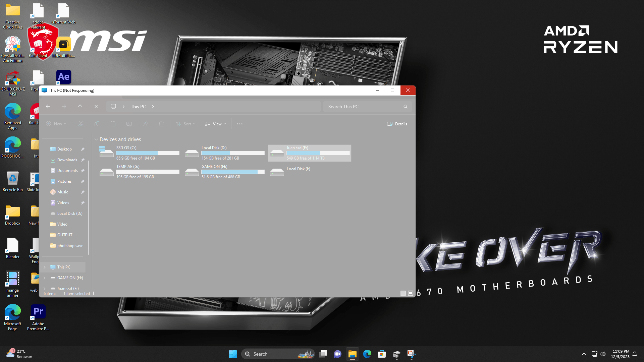
Task: Select the TEMP AE (G:) drive
Action: [139, 172]
